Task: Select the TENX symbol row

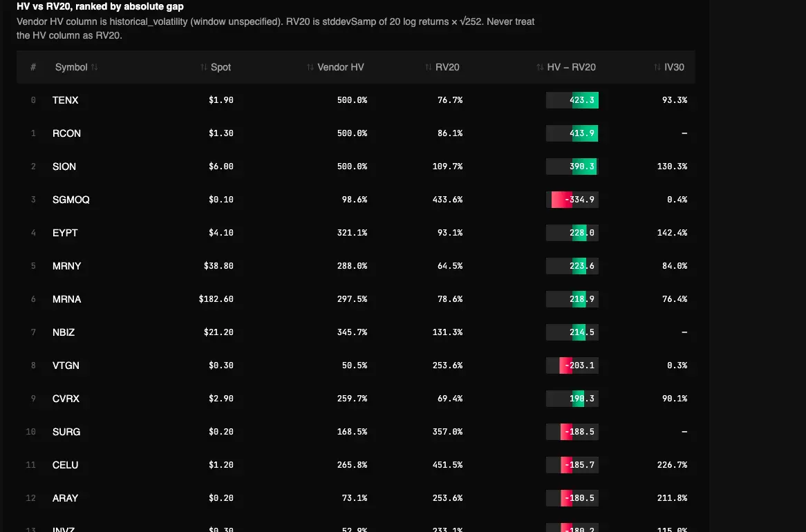Action: pyautogui.click(x=356, y=100)
